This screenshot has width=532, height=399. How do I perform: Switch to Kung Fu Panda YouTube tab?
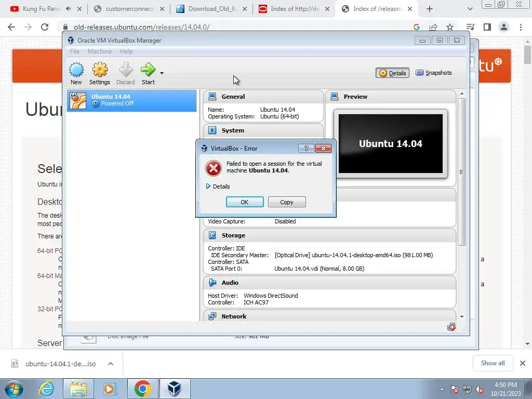[43, 9]
